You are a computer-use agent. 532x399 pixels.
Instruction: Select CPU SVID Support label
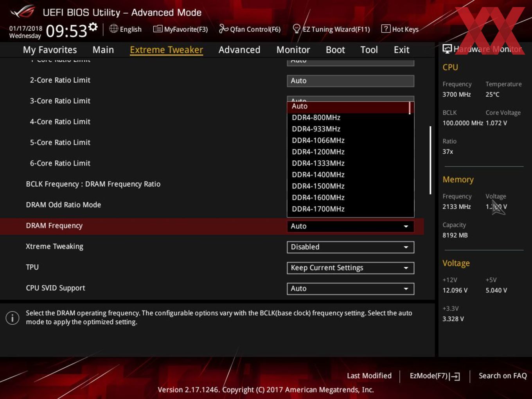[x=56, y=288]
